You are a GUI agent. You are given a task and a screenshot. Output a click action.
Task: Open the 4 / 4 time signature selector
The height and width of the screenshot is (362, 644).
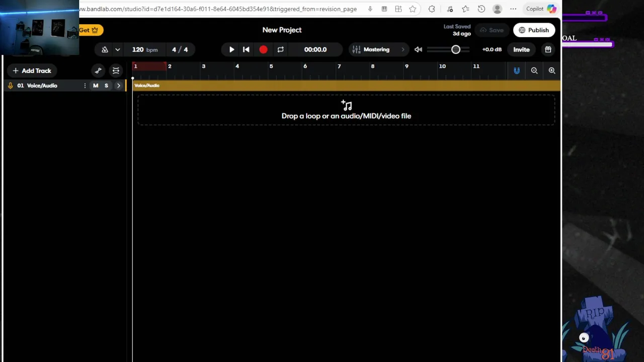(180, 50)
